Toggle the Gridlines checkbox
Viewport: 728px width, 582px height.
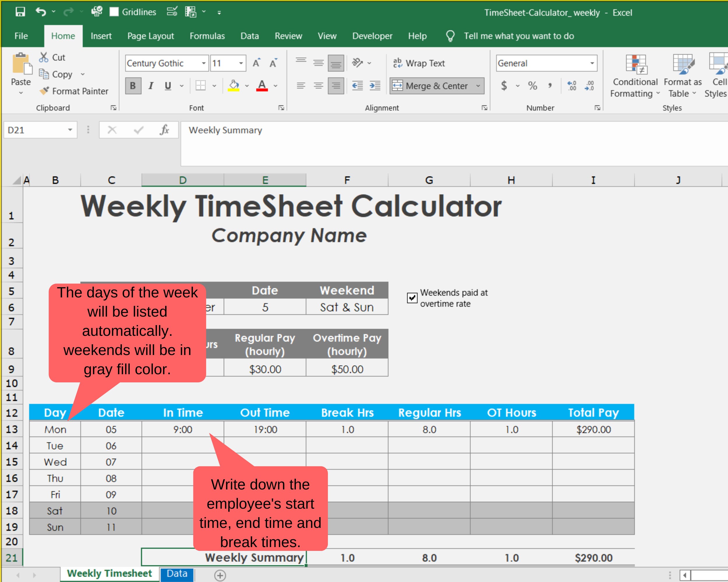tap(114, 12)
